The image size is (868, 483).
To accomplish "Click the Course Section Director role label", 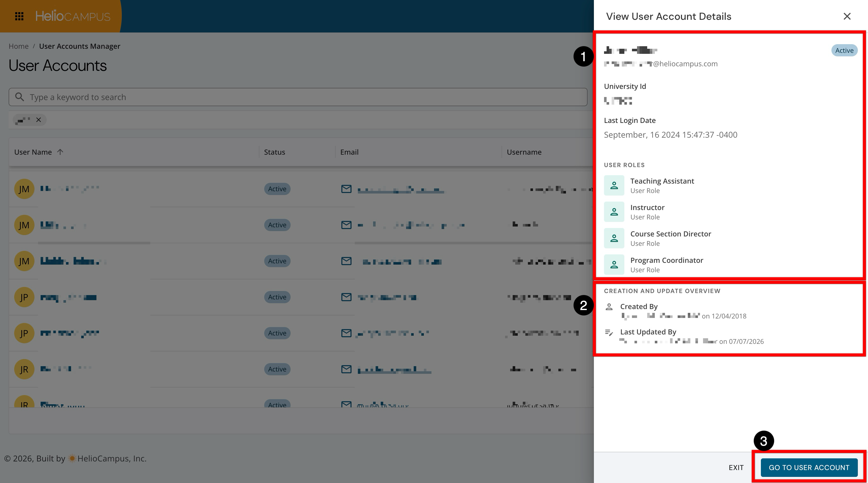I will (671, 234).
